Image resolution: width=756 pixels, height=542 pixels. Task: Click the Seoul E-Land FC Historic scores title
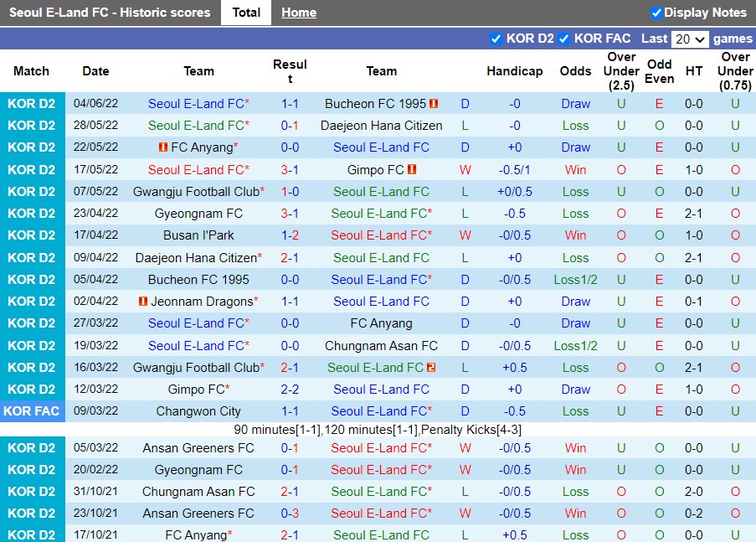coord(110,12)
